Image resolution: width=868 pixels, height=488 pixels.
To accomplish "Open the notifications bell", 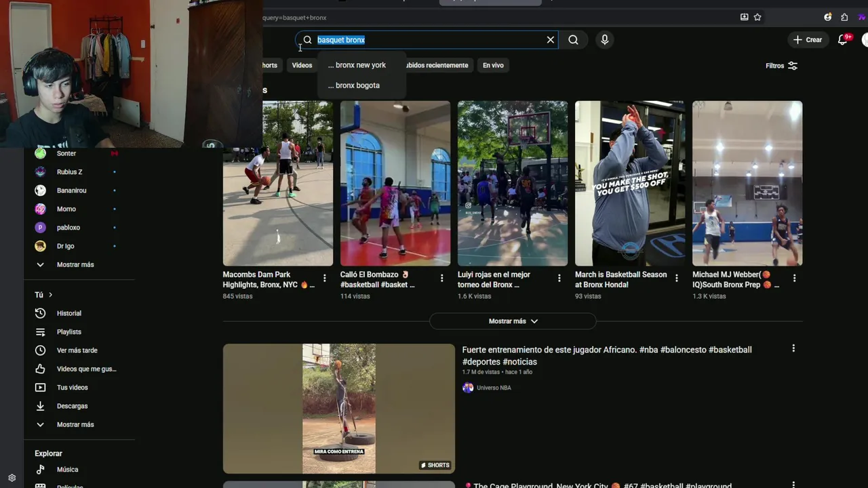I will [x=843, y=40].
